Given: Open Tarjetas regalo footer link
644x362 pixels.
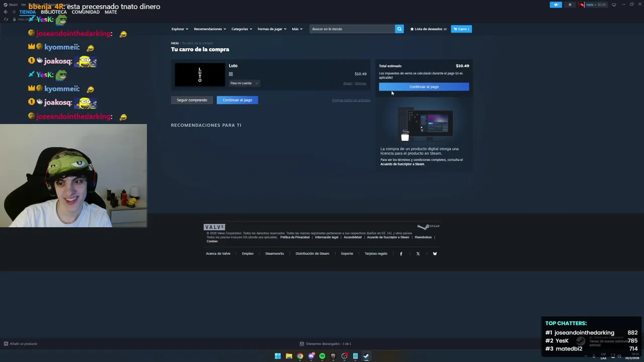Looking at the screenshot, I should 376,254.
